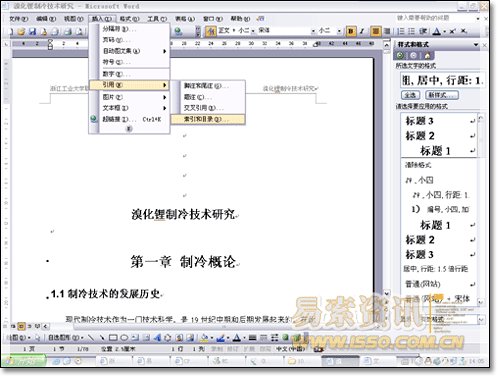Click the Line Color brush icon

[x=220, y=338]
